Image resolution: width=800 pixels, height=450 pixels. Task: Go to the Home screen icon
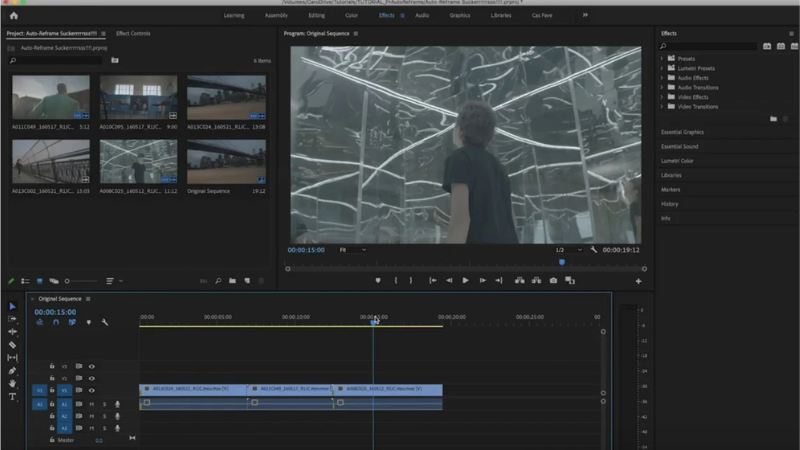[13, 16]
